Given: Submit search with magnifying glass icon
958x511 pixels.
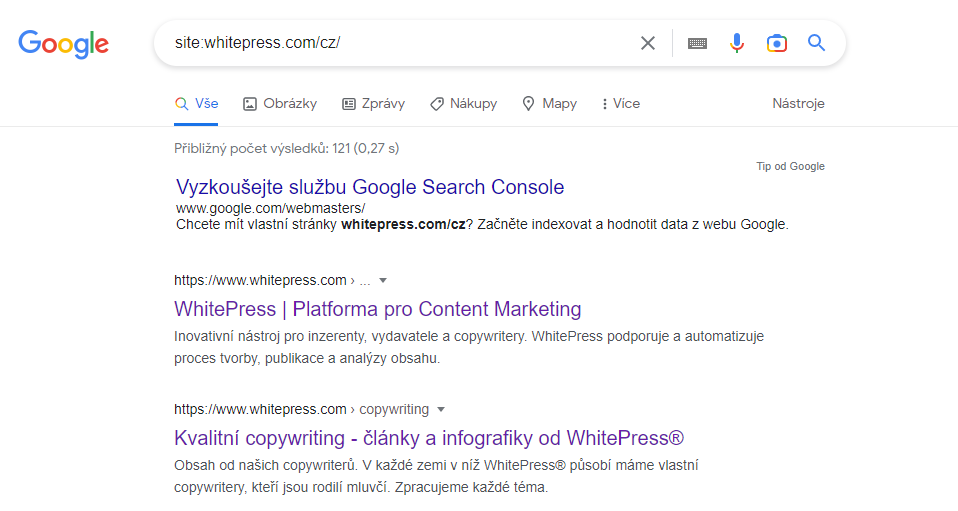Looking at the screenshot, I should (816, 43).
